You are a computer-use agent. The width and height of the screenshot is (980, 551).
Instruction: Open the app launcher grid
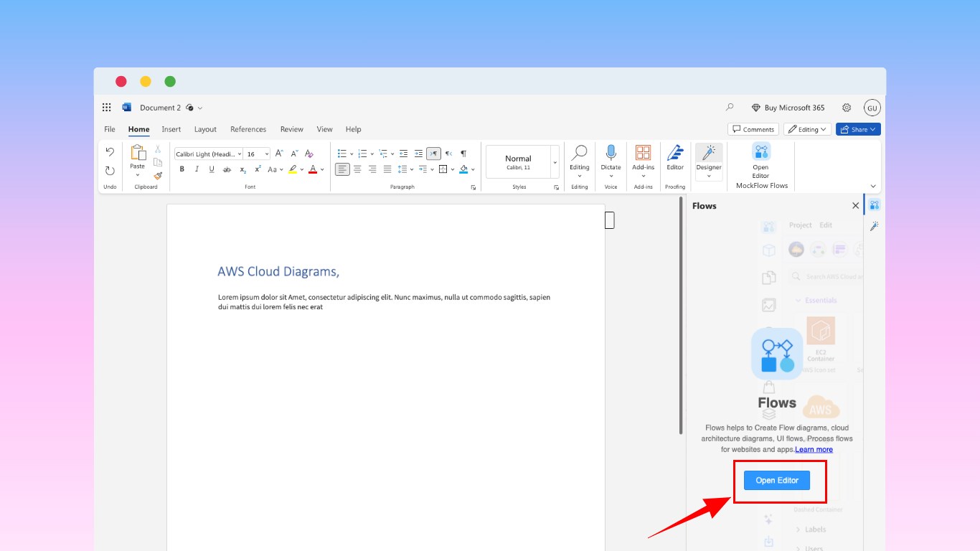(x=106, y=108)
